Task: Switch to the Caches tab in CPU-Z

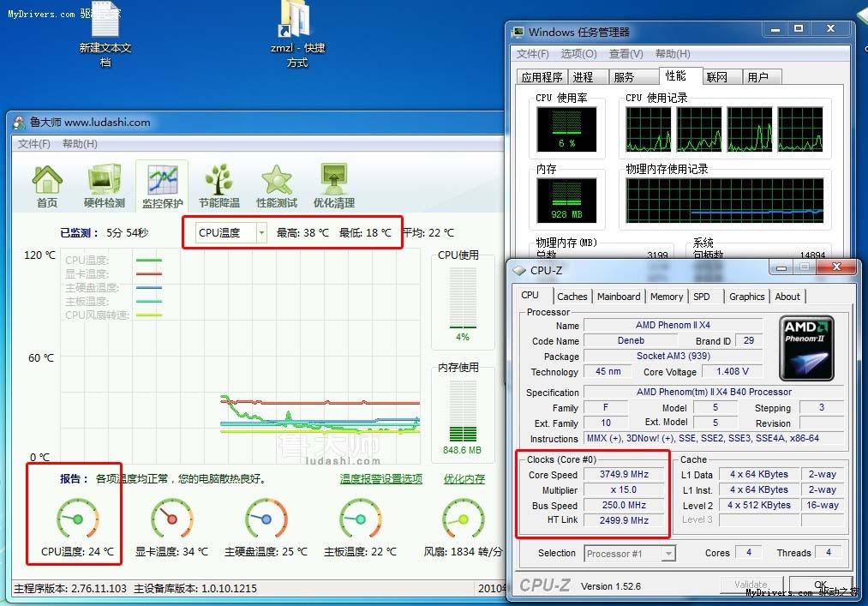Action: tap(572, 297)
